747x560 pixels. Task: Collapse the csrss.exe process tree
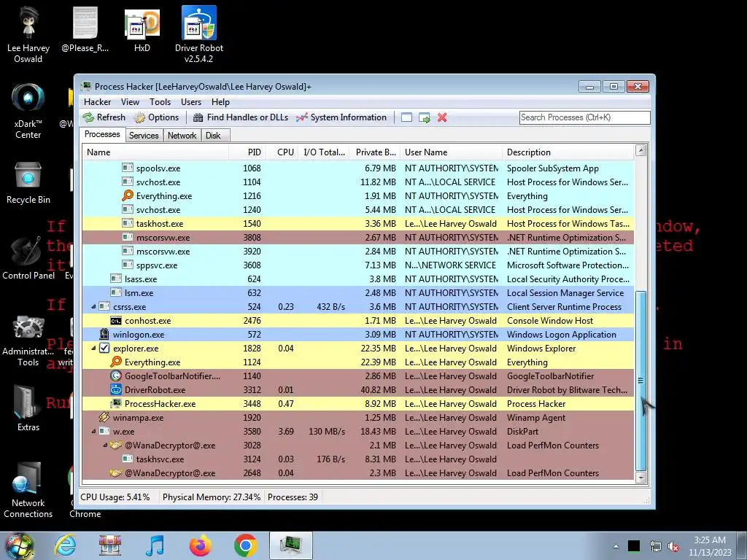pyautogui.click(x=93, y=307)
